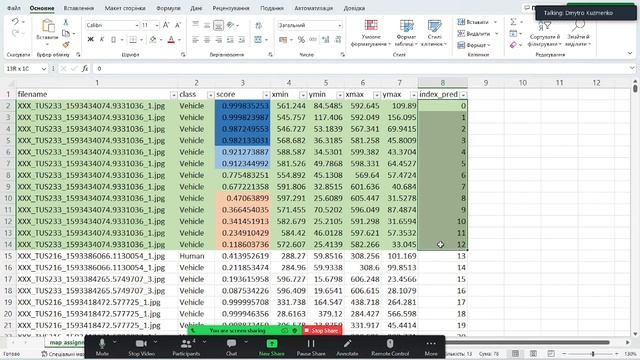Click the Format Painter brush icon
The height and width of the screenshot is (360, 640).
click(x=66, y=44)
